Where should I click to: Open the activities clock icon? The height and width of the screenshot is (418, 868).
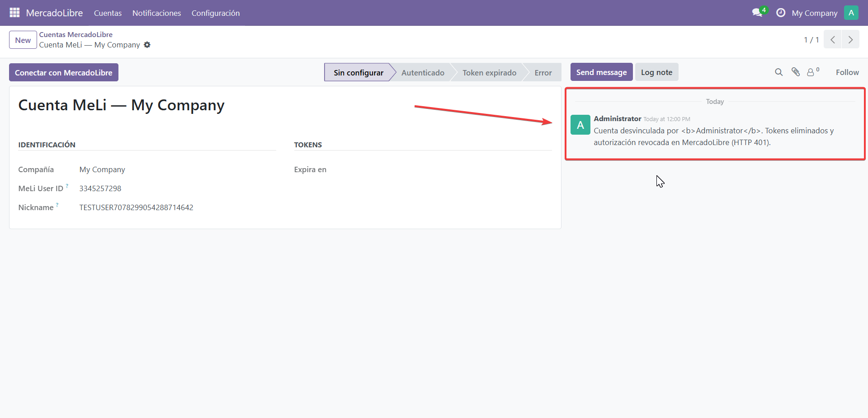click(780, 13)
